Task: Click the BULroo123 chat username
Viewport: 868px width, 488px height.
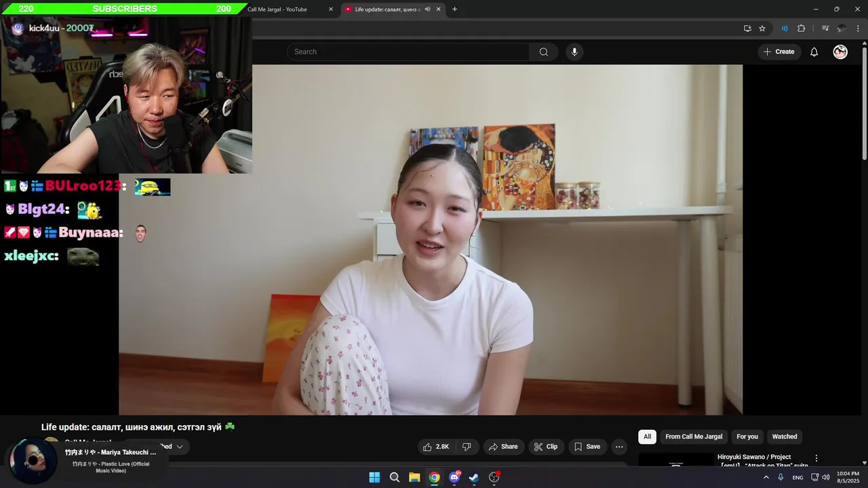Action: (83, 186)
